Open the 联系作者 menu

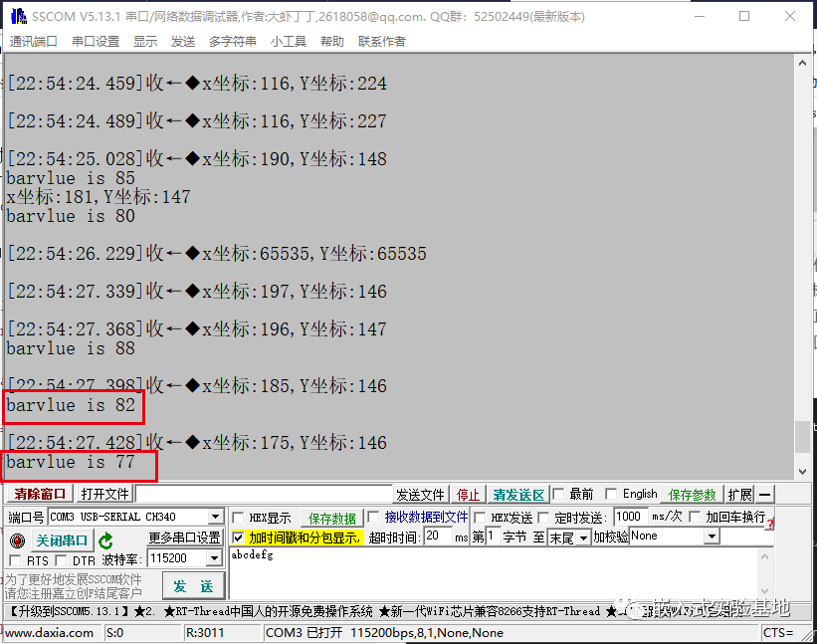[x=382, y=41]
